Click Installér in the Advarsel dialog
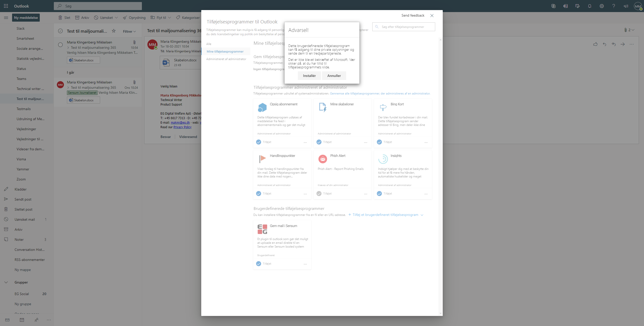 point(309,76)
